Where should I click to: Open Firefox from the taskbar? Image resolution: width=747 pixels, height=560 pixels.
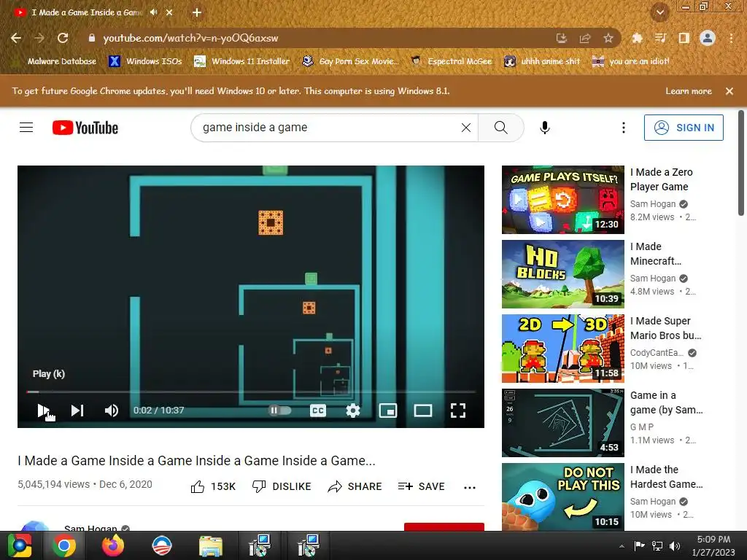click(x=113, y=545)
